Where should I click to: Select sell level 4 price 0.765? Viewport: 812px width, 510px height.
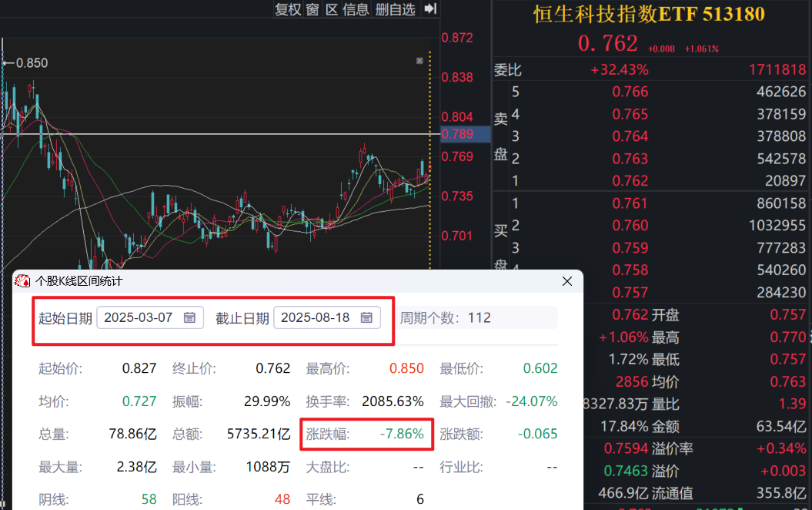tap(630, 114)
